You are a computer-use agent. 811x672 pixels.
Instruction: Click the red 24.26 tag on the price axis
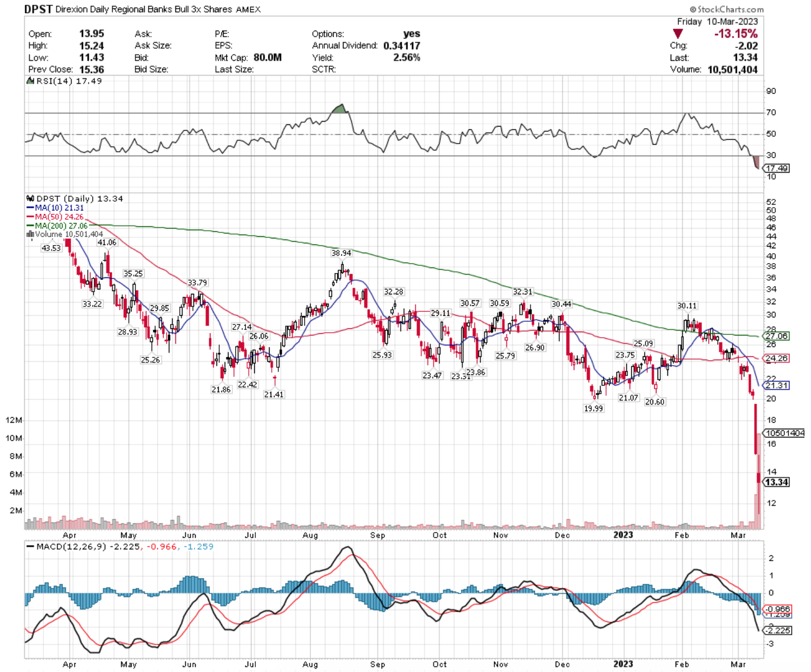point(776,358)
